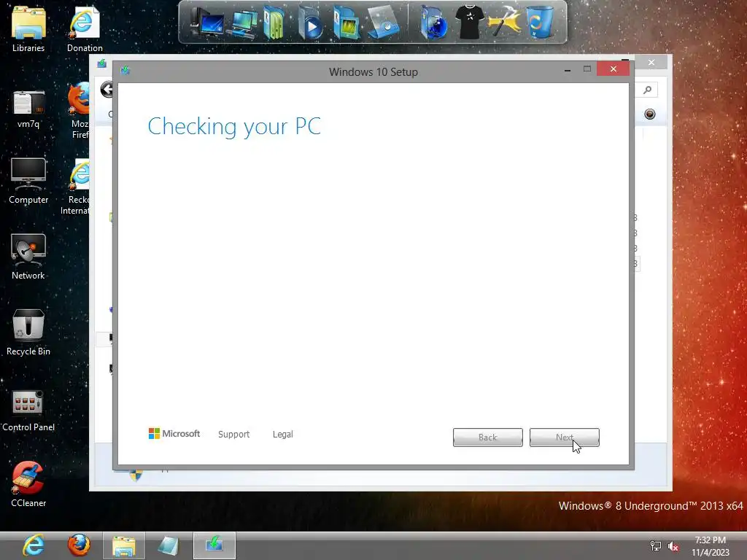Click the blue drive icon in top dock

coord(383,23)
